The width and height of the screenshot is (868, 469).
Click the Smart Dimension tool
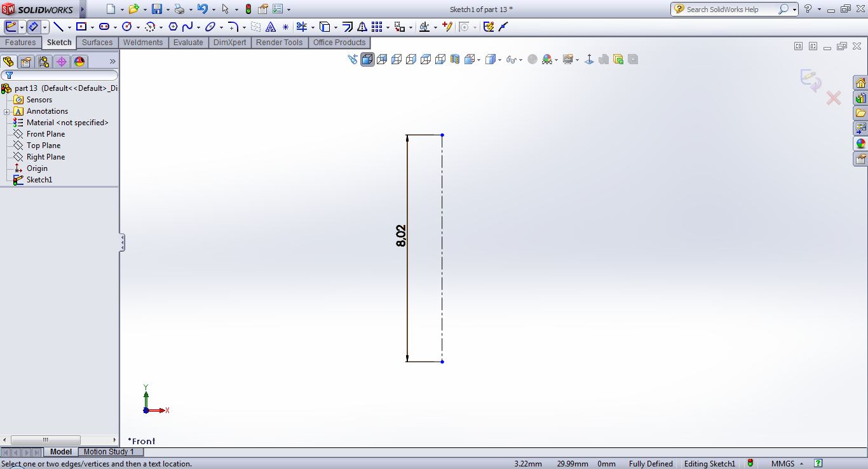(x=33, y=27)
